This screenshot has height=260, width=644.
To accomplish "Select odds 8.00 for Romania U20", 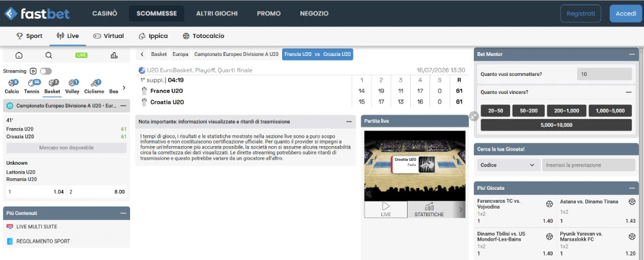I will (x=97, y=192).
